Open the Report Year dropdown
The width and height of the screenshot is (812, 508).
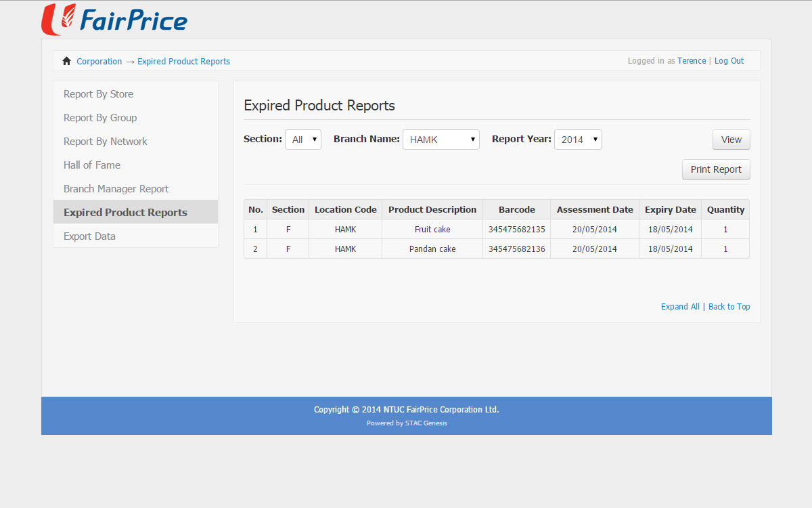(x=578, y=140)
